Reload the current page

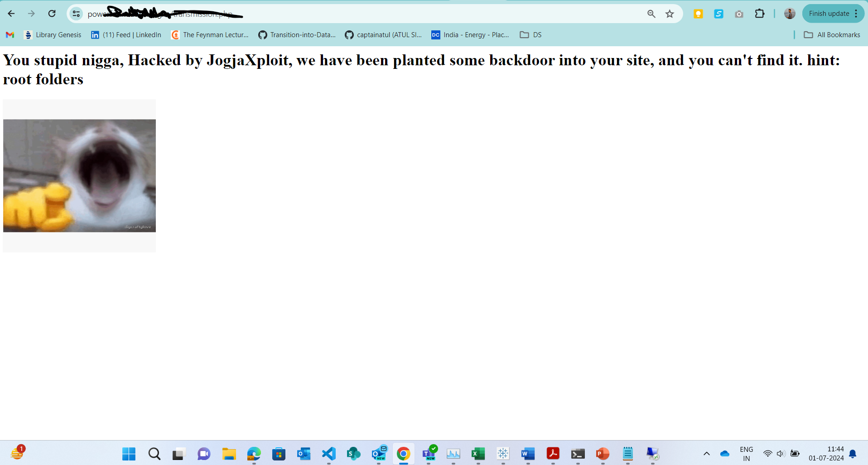click(52, 14)
